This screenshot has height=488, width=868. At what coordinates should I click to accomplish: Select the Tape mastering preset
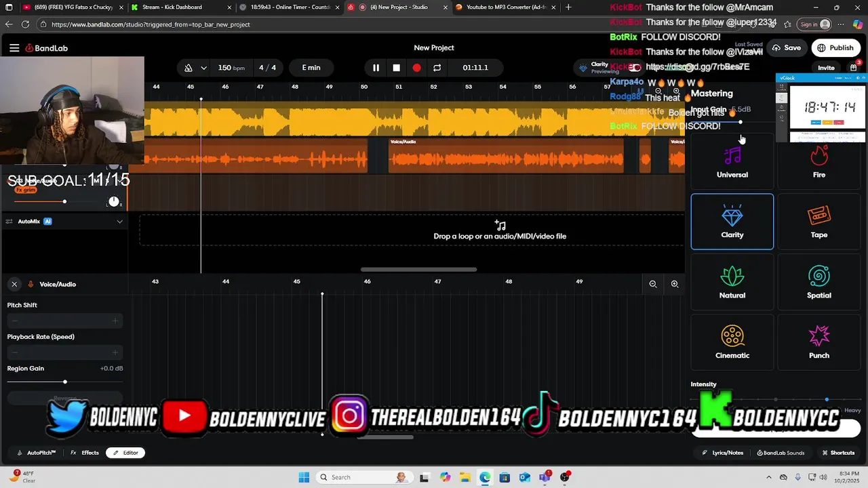[x=819, y=222]
